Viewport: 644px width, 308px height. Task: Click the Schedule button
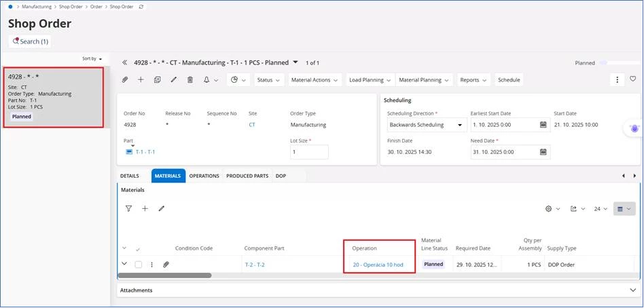coord(509,80)
